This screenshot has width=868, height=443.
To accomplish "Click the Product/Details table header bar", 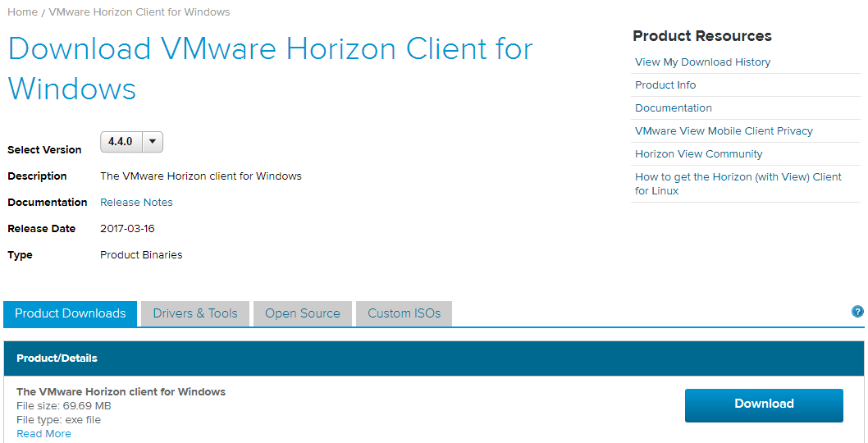I will 433,359.
